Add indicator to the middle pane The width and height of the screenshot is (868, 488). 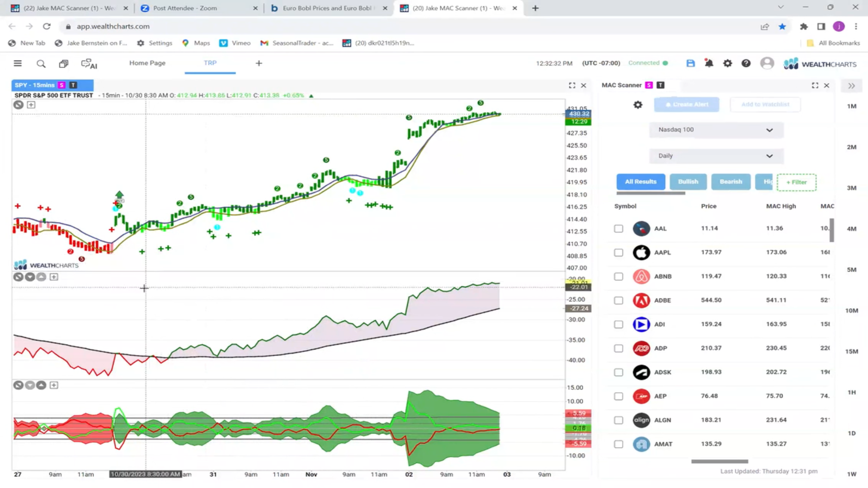(54, 277)
